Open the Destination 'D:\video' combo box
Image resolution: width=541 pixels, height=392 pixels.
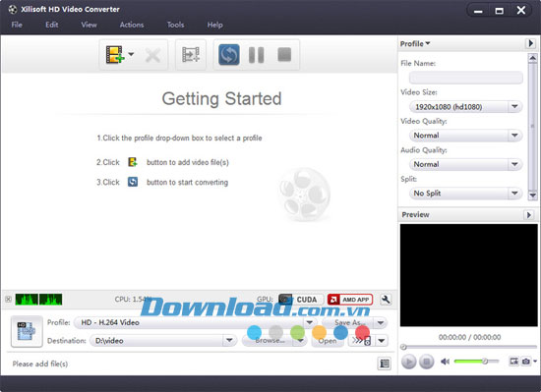click(163, 341)
